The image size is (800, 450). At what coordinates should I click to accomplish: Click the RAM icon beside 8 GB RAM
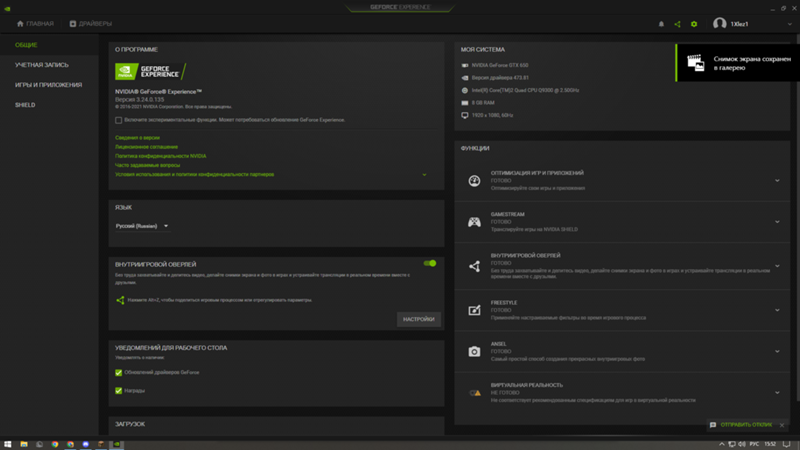(465, 103)
